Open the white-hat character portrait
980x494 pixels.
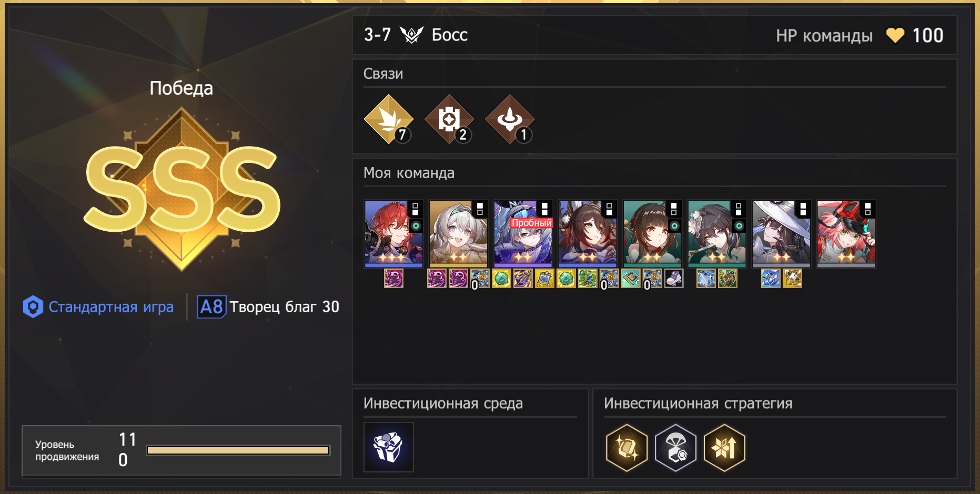pos(782,234)
